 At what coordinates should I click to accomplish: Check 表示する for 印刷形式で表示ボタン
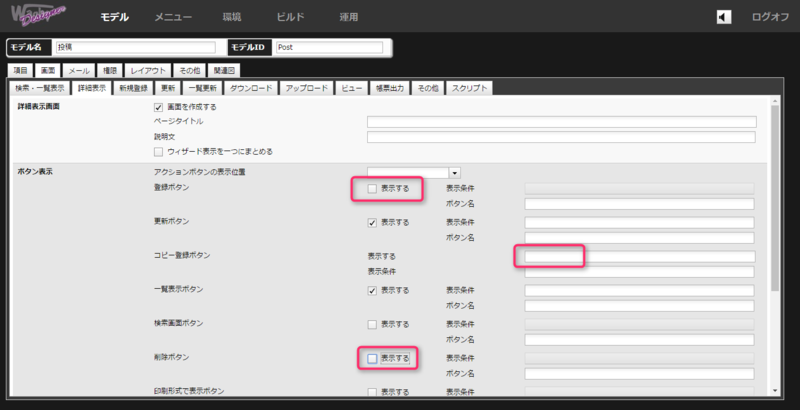tap(372, 392)
